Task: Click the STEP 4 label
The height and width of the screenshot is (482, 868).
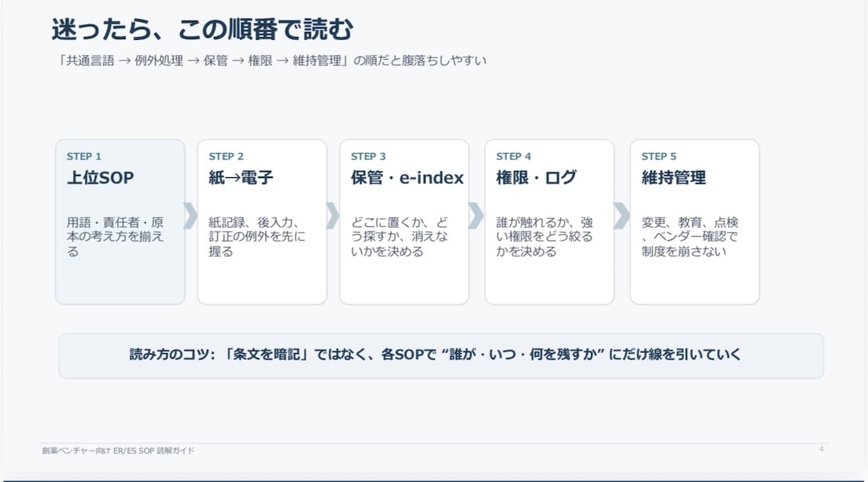Action: click(x=514, y=157)
